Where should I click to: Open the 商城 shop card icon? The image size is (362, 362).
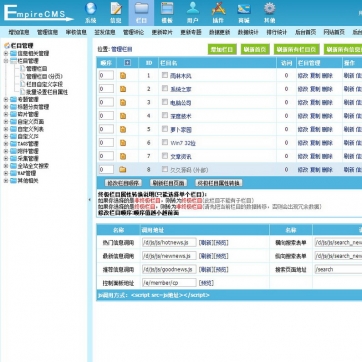coord(244,9)
